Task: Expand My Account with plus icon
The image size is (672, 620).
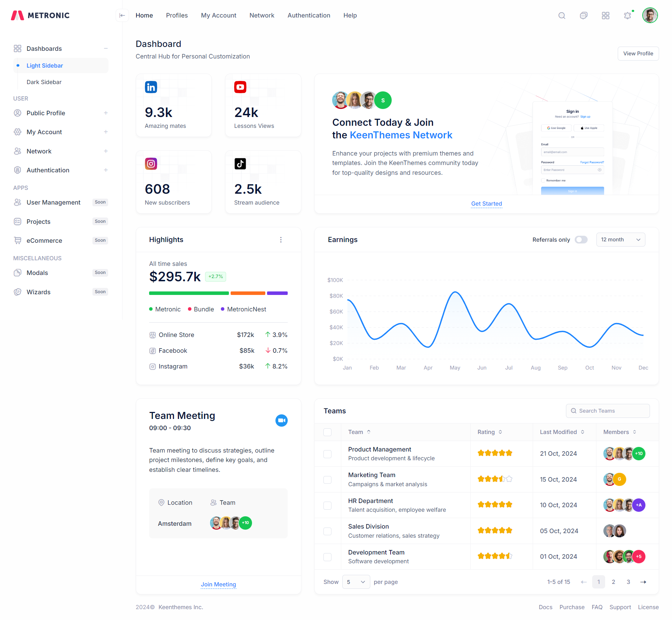Action: 106,132
